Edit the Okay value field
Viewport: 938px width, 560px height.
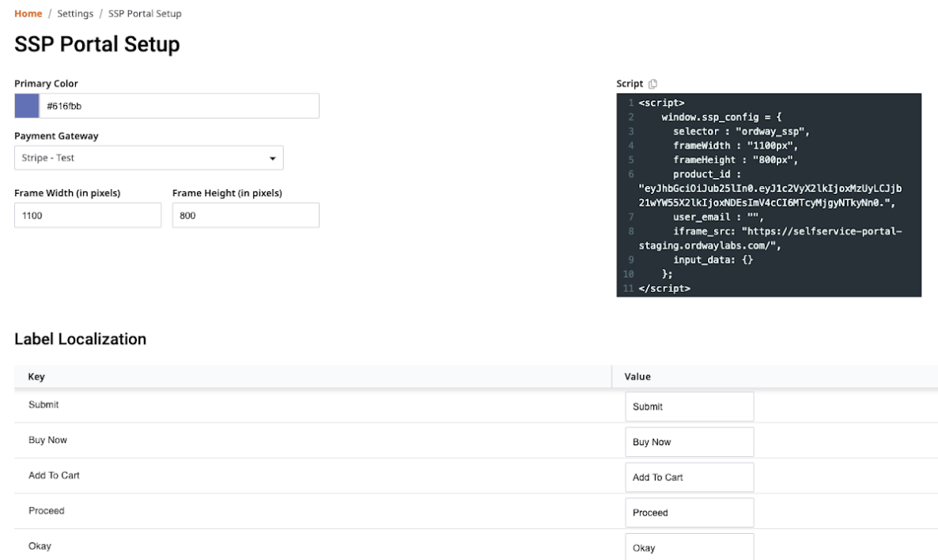pos(689,547)
